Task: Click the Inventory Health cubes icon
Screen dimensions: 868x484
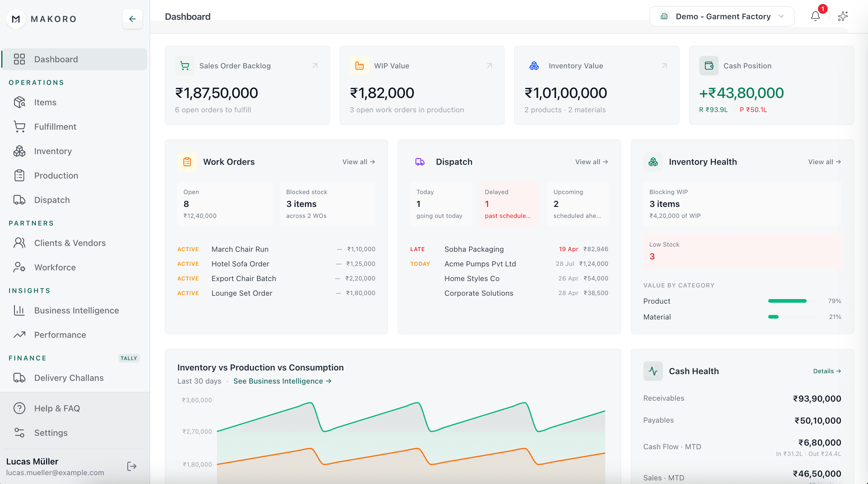Action: 653,162
